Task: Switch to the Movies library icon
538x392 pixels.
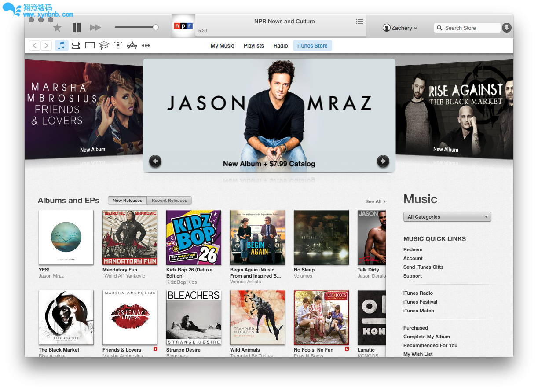Action: click(76, 45)
